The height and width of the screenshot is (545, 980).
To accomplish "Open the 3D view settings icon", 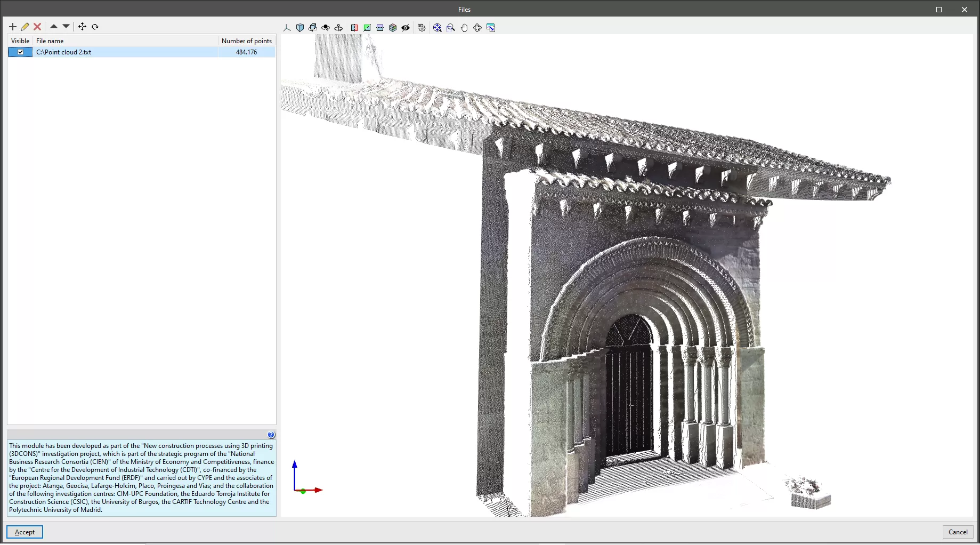I will click(422, 28).
